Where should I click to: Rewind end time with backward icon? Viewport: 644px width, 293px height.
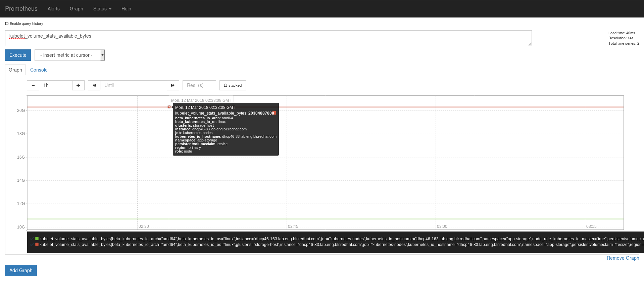click(x=94, y=85)
